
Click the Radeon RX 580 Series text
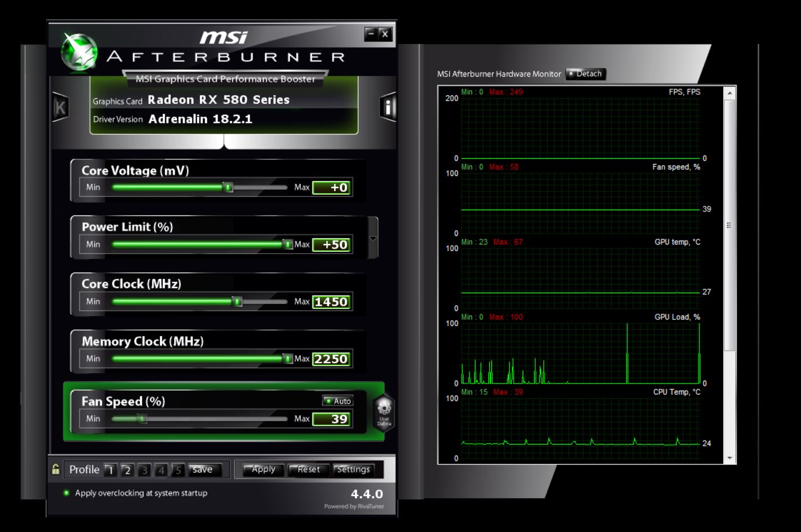point(219,99)
